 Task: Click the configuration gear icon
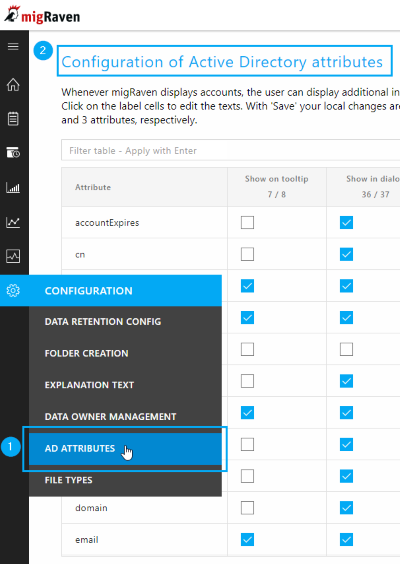pyautogui.click(x=13, y=291)
